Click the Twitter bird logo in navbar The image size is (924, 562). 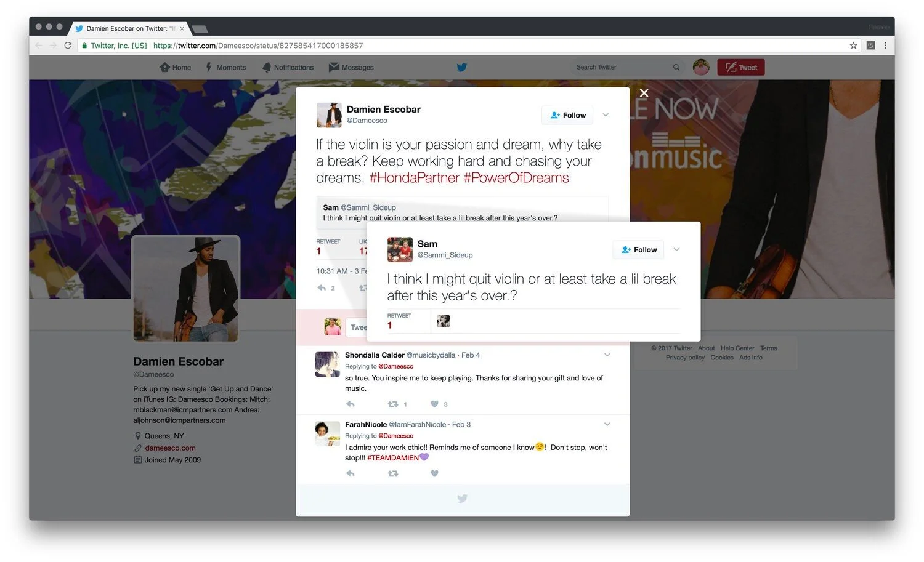click(x=461, y=67)
